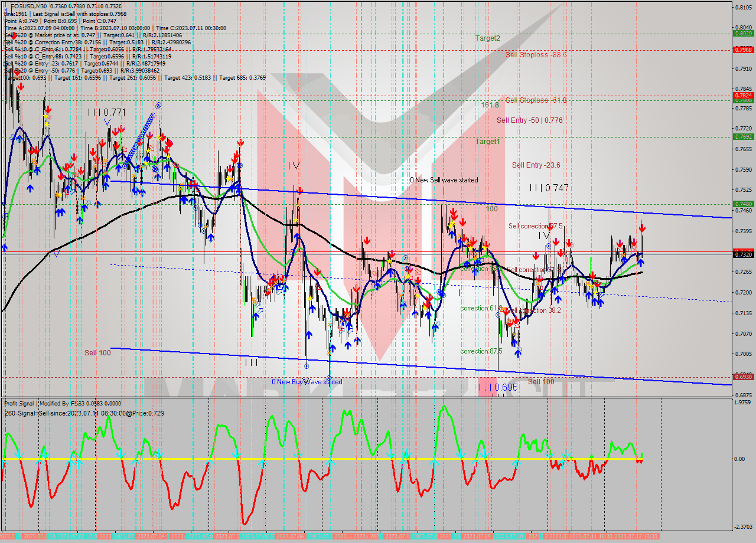Click the 1.9759 indicator scale value
This screenshot has width=756, height=543.
(x=743, y=403)
